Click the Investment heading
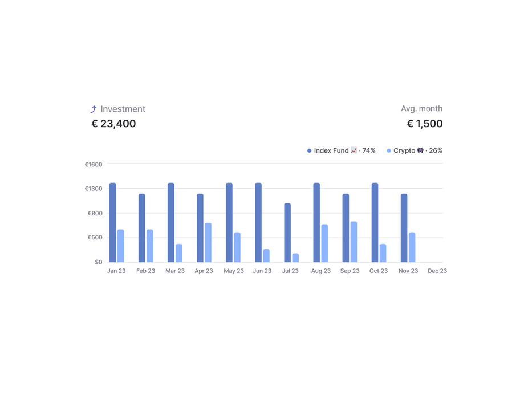 (123, 109)
